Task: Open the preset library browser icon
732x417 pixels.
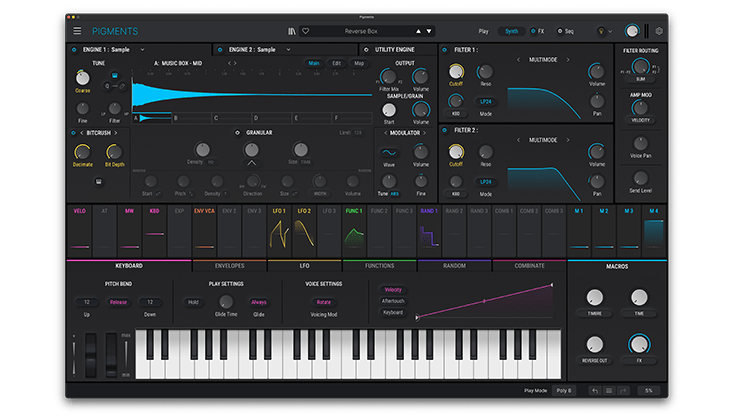Action: 292,31
